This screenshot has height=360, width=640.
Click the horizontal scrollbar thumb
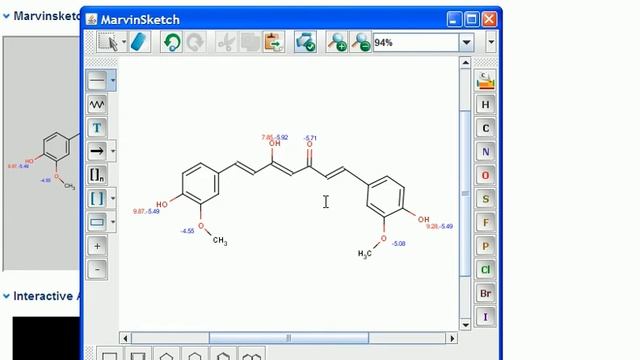pyautogui.click(x=289, y=338)
